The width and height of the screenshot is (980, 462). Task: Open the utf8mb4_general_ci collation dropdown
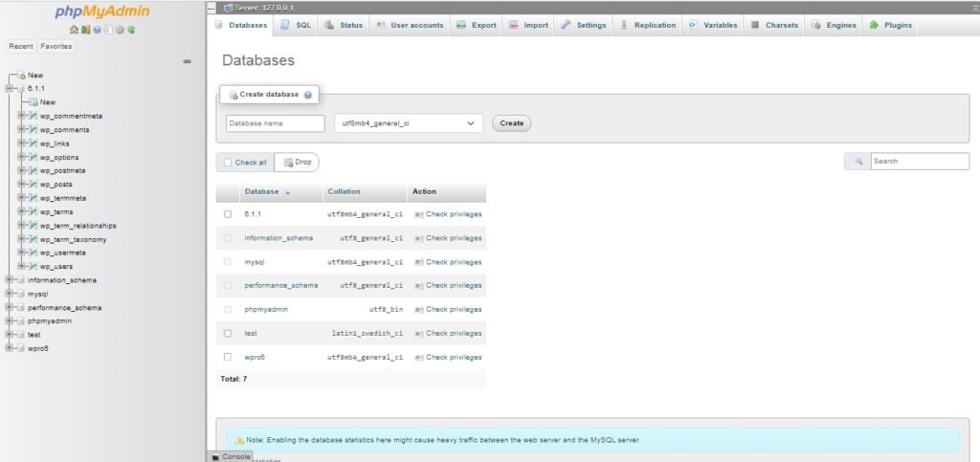point(409,123)
